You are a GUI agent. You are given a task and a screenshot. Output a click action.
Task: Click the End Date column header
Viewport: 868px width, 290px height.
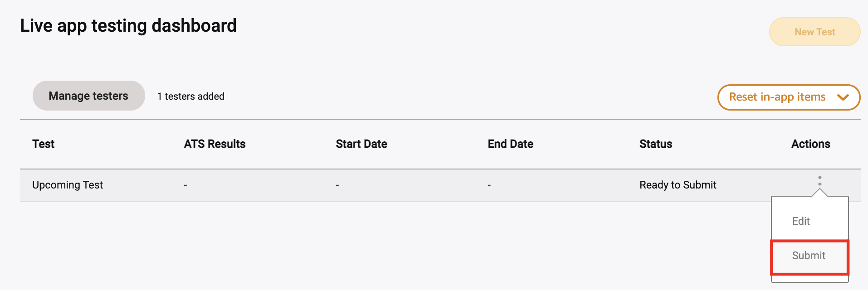[x=510, y=144]
